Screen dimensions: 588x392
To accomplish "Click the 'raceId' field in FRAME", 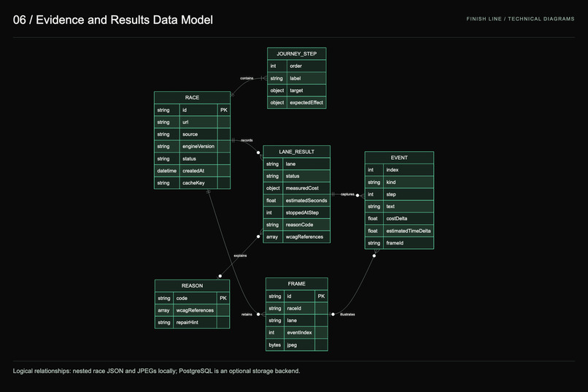I will click(x=300, y=308).
